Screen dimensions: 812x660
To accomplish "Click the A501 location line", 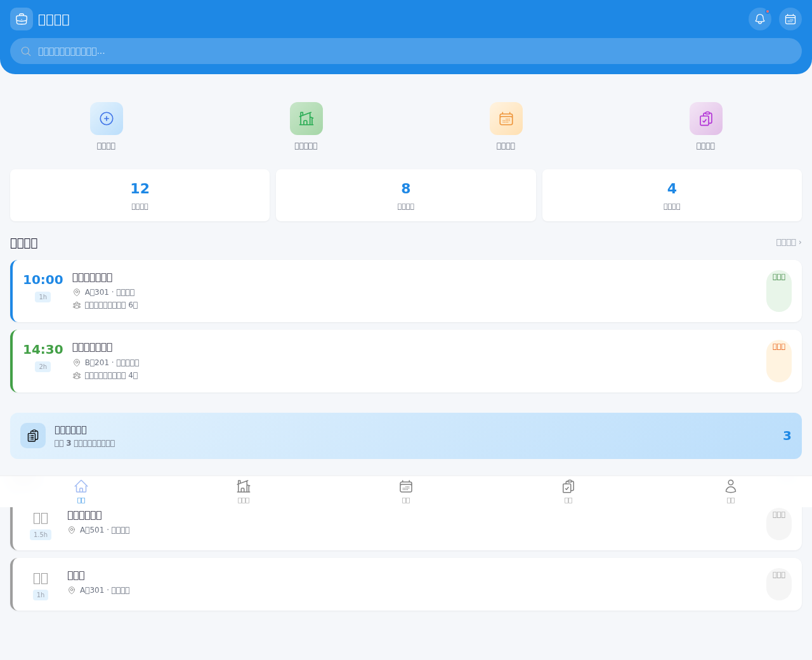I will coord(99,530).
